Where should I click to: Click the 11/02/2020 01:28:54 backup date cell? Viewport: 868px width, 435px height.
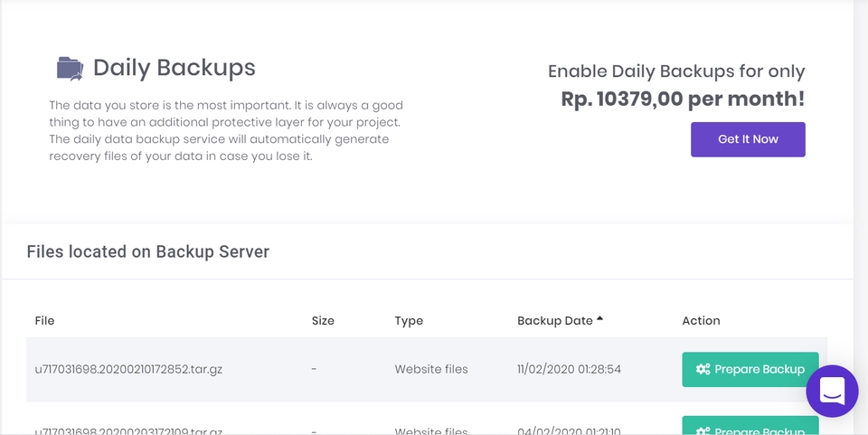[x=569, y=369]
